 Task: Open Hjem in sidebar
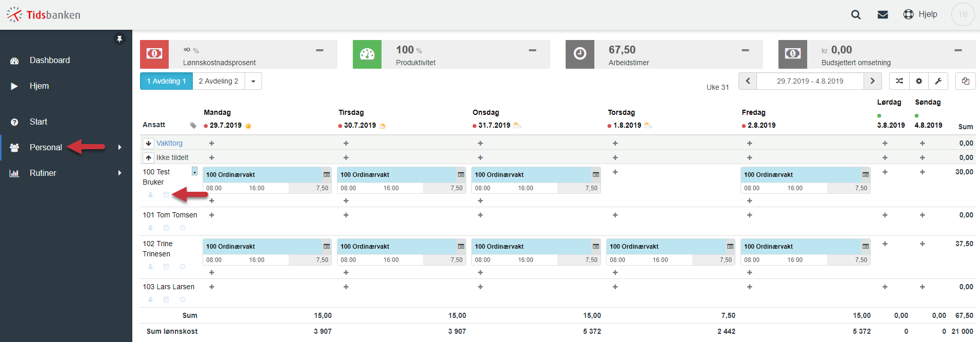pyautogui.click(x=39, y=86)
